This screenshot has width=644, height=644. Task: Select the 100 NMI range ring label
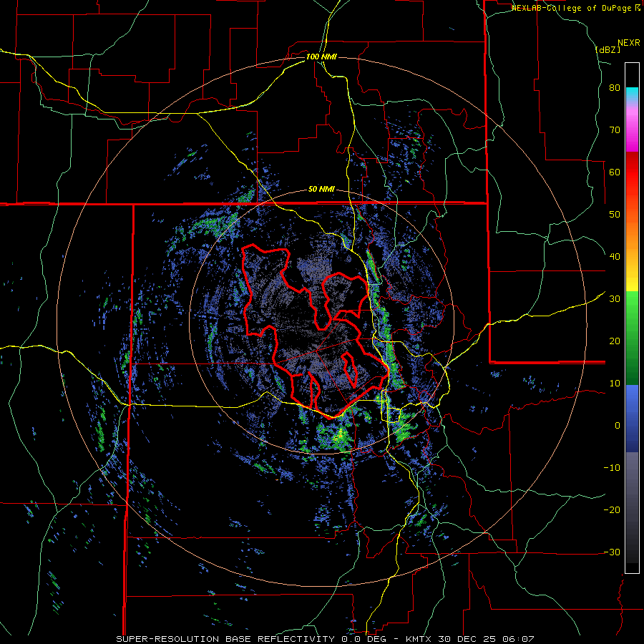pos(321,57)
